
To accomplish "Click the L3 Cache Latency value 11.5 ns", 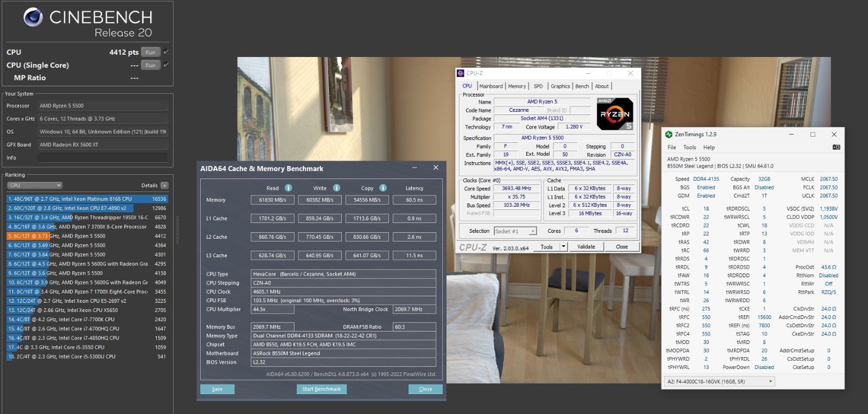I will click(x=414, y=256).
